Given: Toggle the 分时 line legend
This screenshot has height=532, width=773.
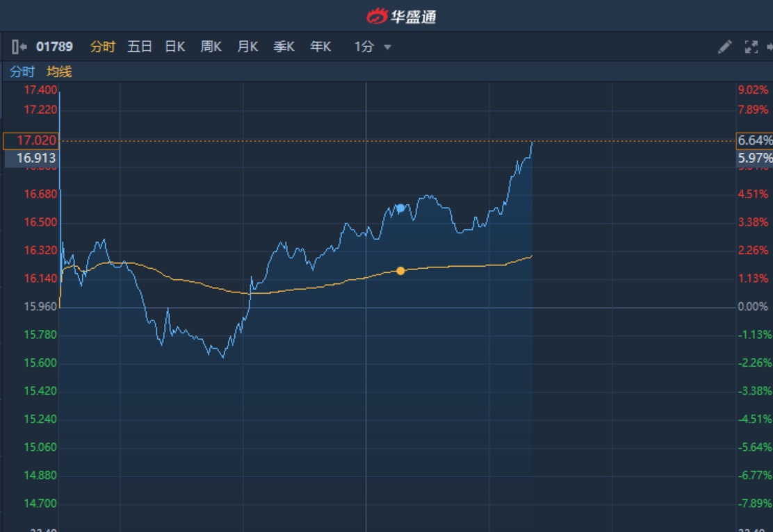Looking at the screenshot, I should pos(22,72).
